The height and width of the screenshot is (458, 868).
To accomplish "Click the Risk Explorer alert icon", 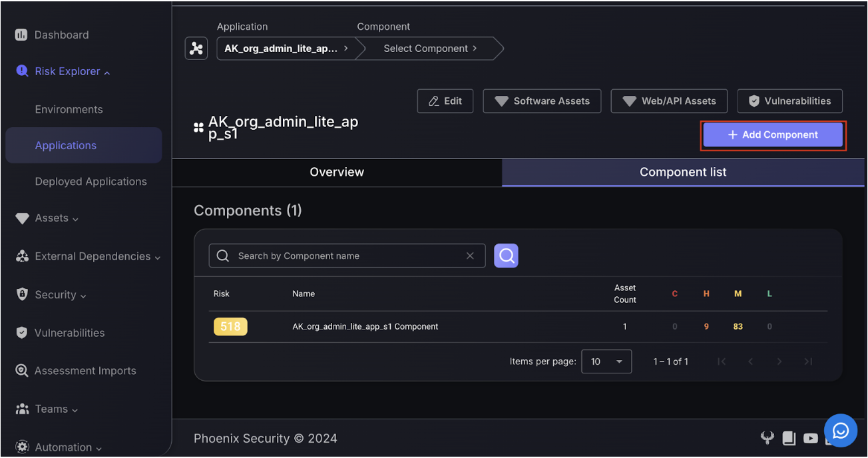I will [22, 71].
